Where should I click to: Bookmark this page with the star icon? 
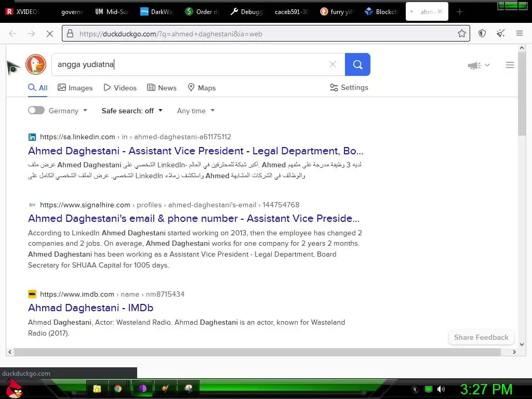(461, 33)
